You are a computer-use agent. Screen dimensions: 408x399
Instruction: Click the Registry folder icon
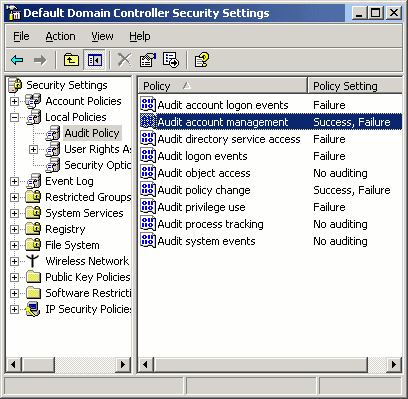(34, 229)
